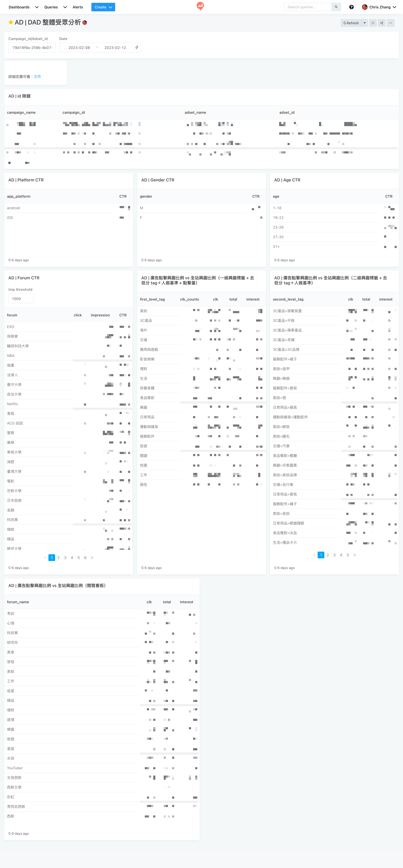Click the 運動與健身>運動配件 row

334,417
